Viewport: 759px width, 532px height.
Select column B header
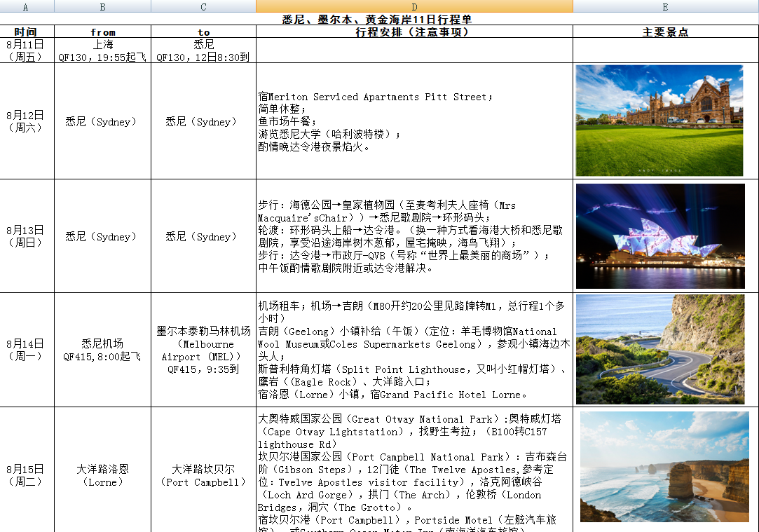(x=102, y=6)
